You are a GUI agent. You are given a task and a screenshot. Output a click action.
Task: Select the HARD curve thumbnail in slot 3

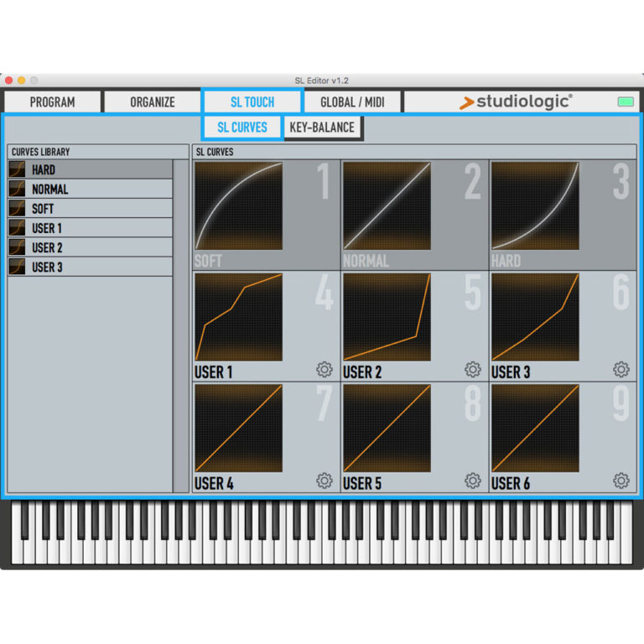coord(535,206)
